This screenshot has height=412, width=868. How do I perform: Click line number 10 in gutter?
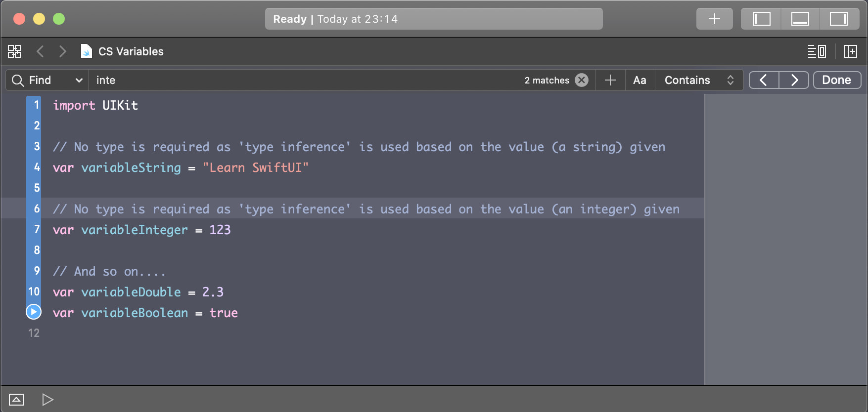(x=34, y=291)
